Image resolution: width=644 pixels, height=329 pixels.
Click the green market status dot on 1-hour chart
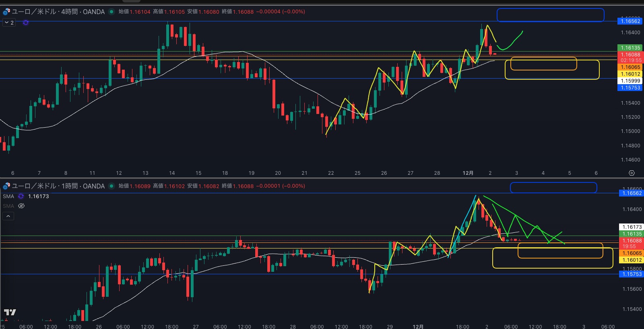click(x=111, y=186)
